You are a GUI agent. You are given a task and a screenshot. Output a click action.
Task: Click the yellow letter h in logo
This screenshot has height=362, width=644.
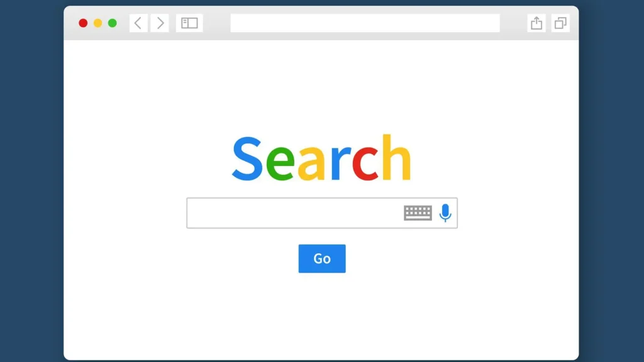point(396,157)
